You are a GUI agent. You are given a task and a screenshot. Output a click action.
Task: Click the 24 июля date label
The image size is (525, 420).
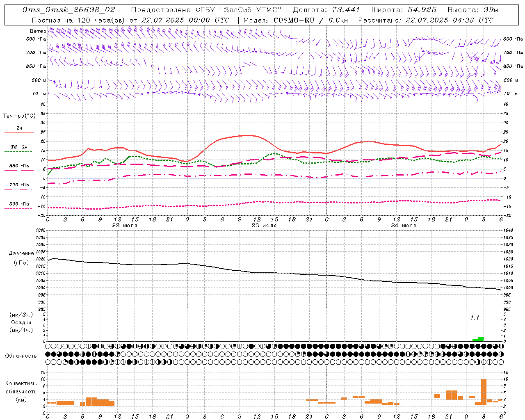click(403, 225)
